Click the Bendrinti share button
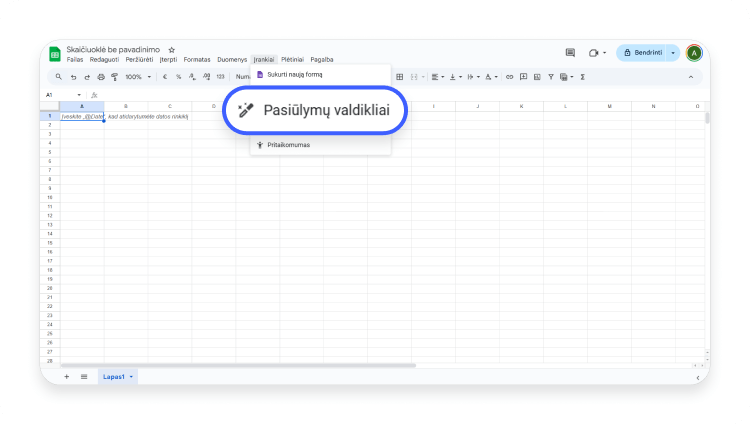Viewport: 750px width, 425px height. pos(643,53)
